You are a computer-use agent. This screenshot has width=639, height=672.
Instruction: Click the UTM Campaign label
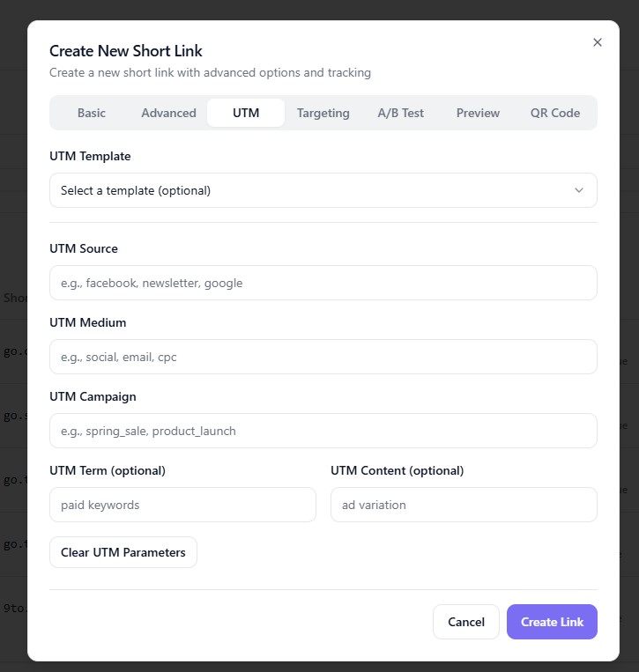point(93,396)
